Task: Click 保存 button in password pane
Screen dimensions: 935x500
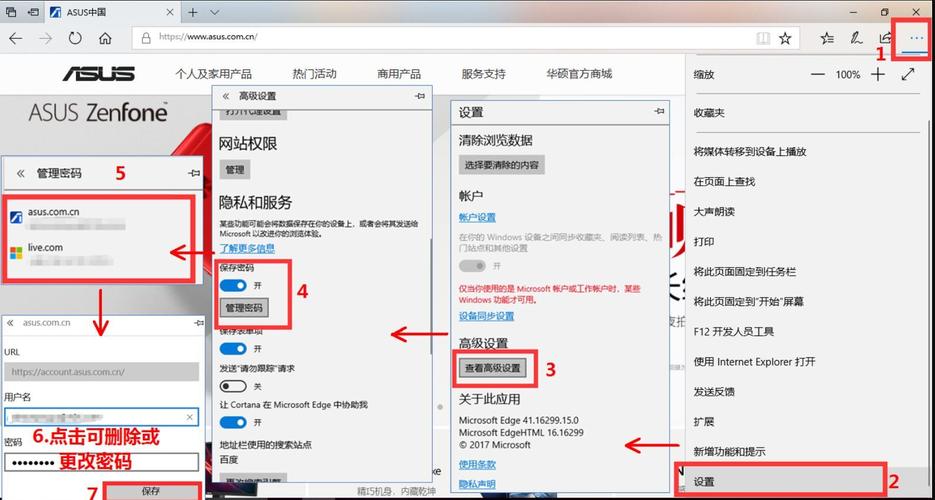Action: click(x=151, y=492)
